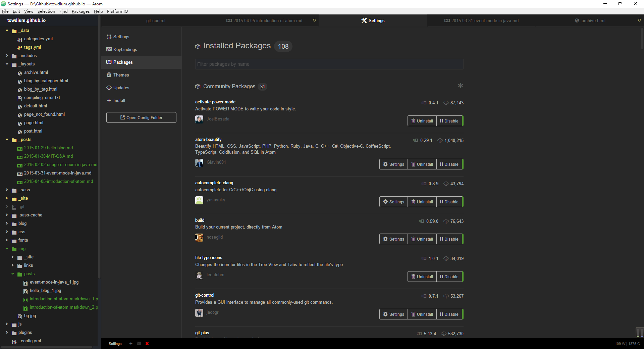Select Packages section in sidebar
The height and width of the screenshot is (349, 644).
(141, 62)
